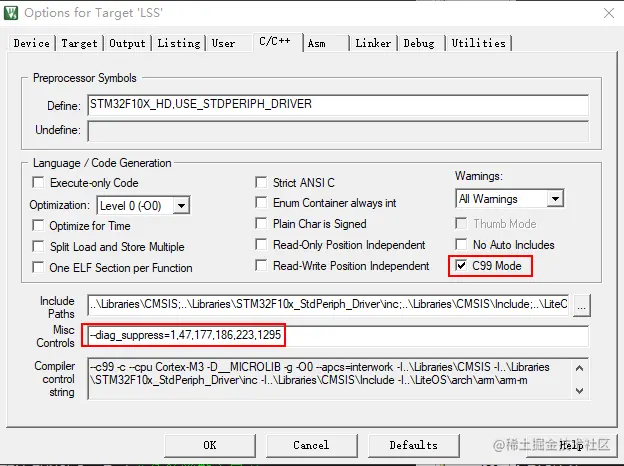
Task: Open the Debug tab
Action: tap(419, 43)
